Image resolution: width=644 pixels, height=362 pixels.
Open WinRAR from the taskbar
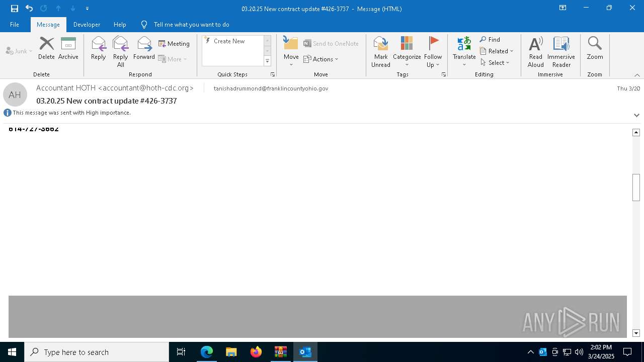coord(280,352)
